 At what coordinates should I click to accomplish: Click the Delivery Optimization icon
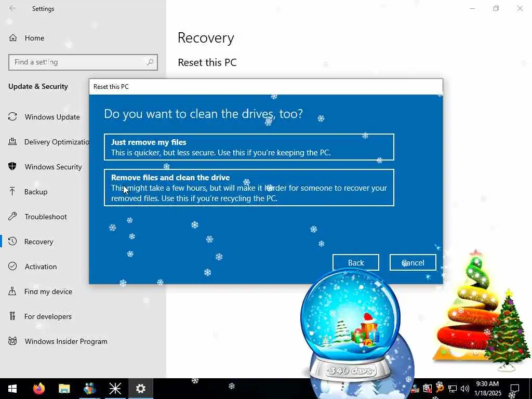coord(12,141)
